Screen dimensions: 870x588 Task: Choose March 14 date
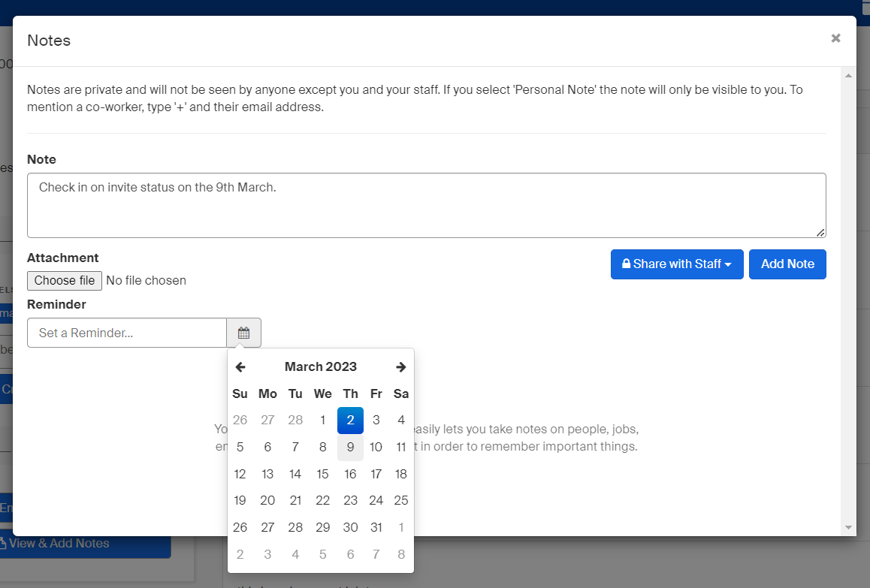click(295, 475)
